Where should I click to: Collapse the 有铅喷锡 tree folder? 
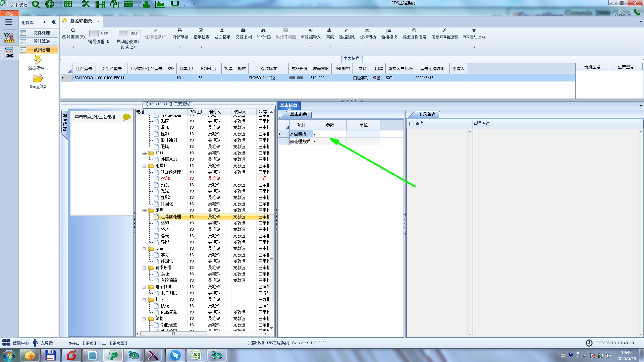coord(145,268)
